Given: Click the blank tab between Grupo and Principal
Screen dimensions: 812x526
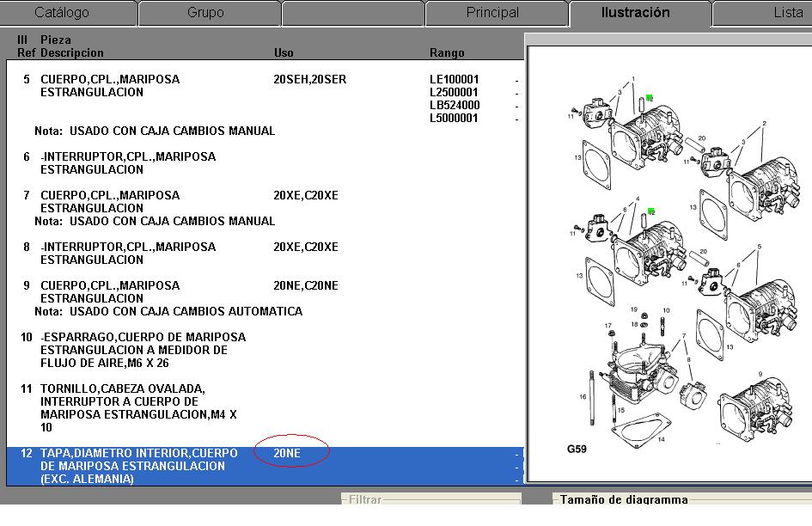Looking at the screenshot, I should click(x=351, y=13).
